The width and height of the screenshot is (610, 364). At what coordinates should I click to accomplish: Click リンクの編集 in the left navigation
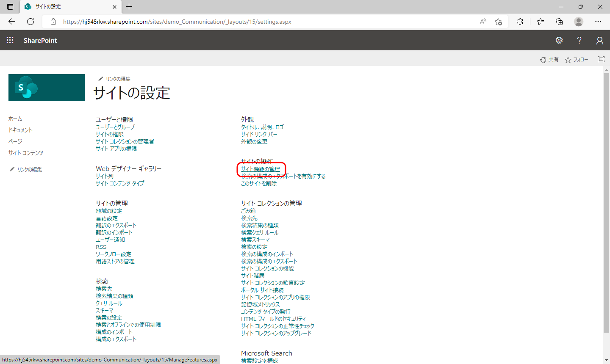click(26, 169)
